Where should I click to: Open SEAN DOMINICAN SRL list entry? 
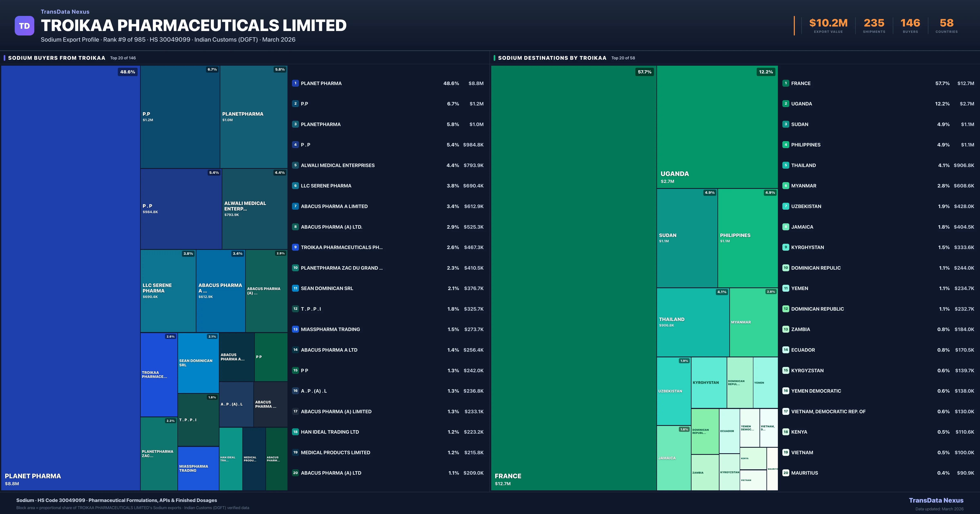coord(327,289)
